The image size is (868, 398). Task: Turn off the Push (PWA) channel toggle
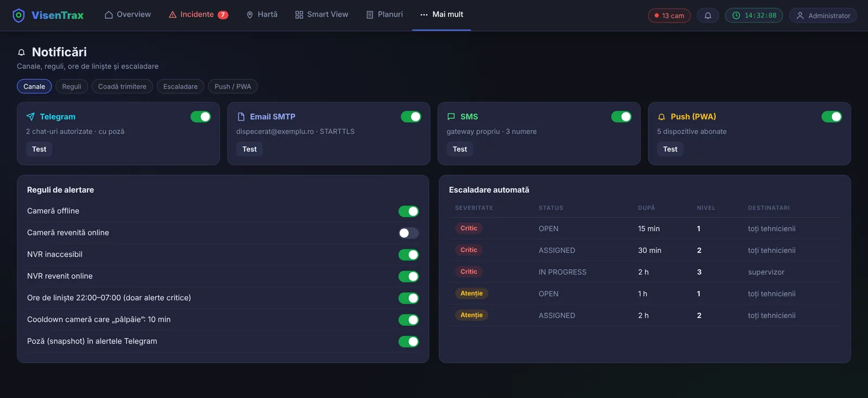pos(832,117)
